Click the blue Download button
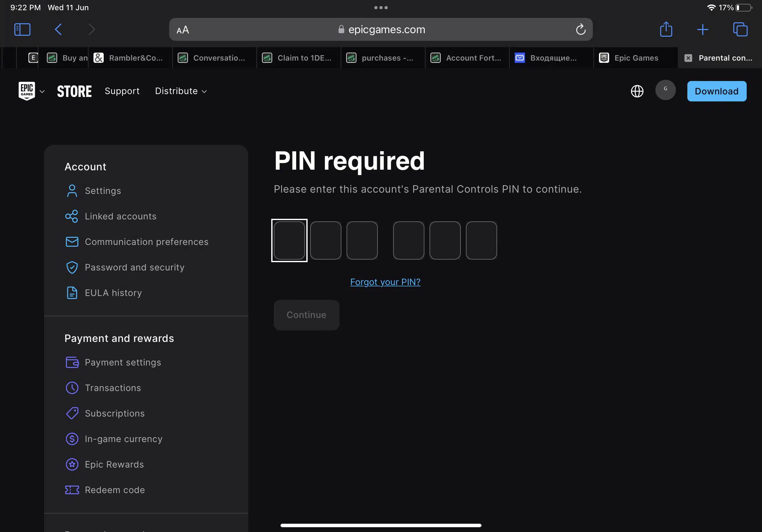The image size is (762, 532). pyautogui.click(x=717, y=91)
